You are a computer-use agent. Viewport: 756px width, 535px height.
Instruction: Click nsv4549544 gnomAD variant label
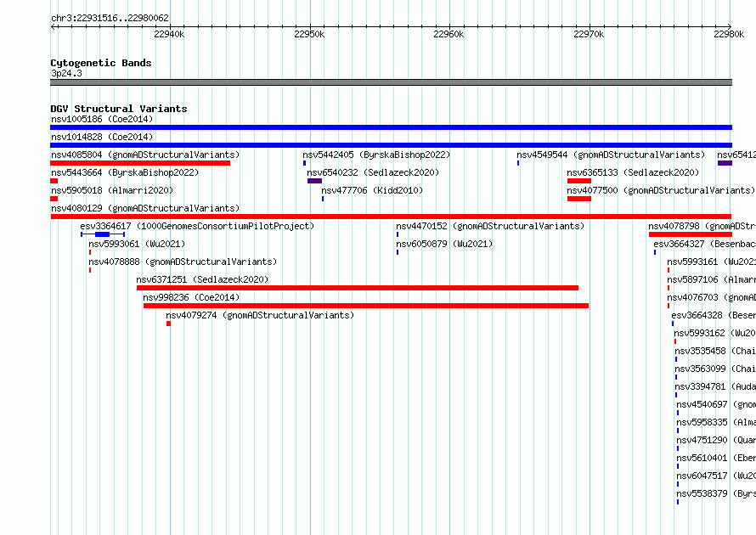pyautogui.click(x=611, y=155)
